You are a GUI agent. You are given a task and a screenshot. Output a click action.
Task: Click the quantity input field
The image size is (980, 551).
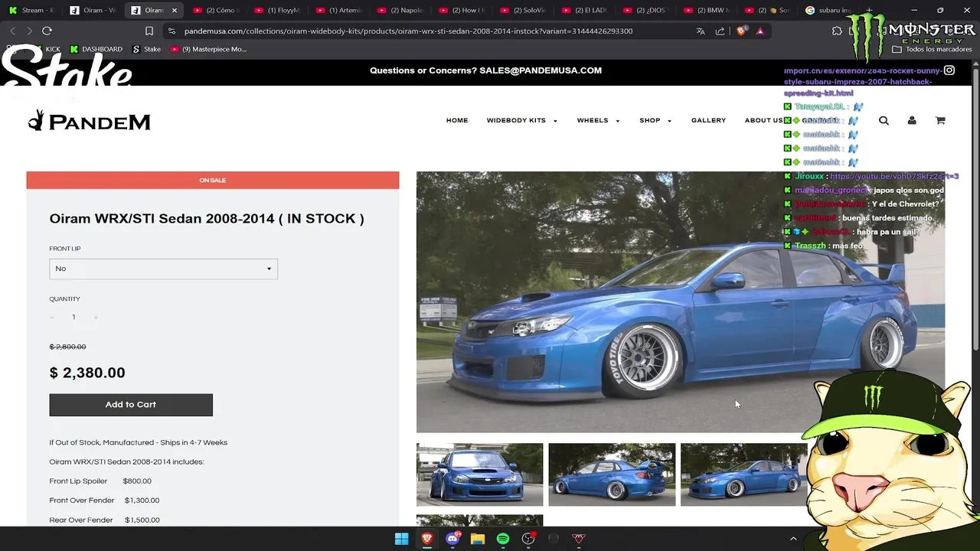click(x=73, y=318)
